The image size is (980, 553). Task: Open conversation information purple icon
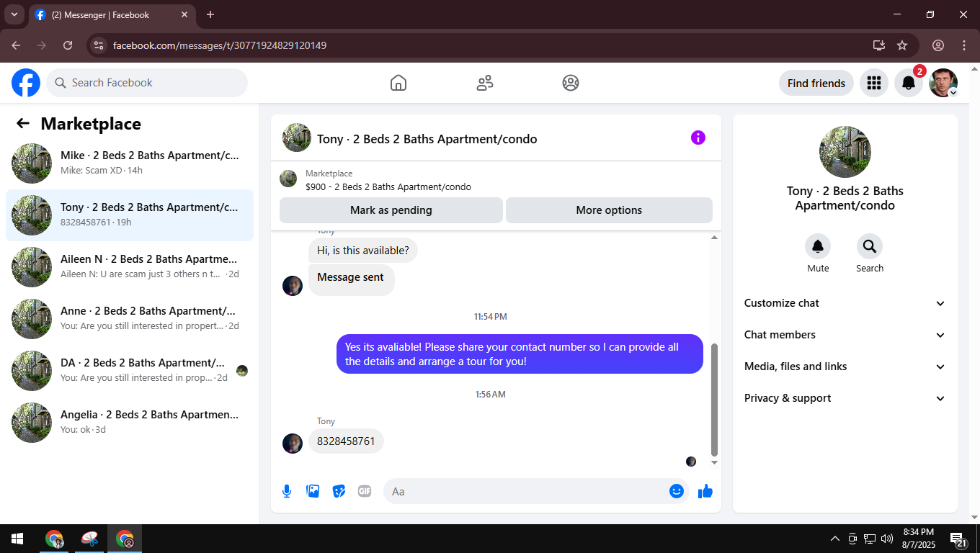pos(698,138)
